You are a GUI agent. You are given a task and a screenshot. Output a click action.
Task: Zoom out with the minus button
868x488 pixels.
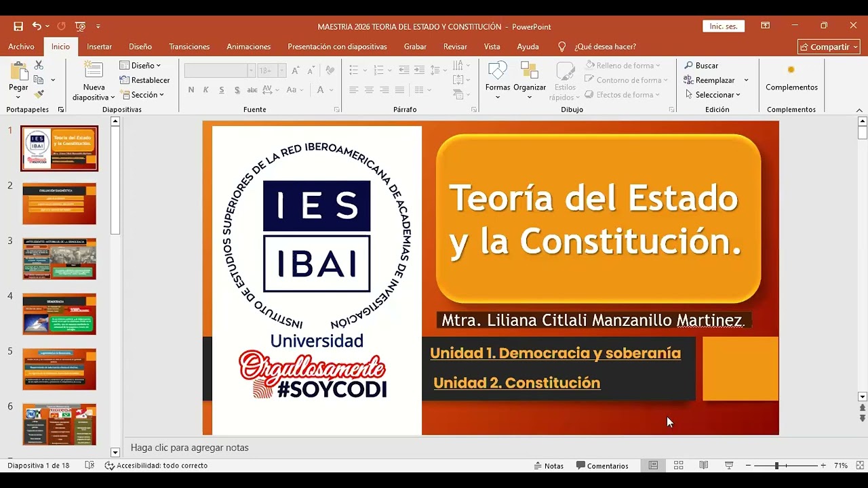748,466
